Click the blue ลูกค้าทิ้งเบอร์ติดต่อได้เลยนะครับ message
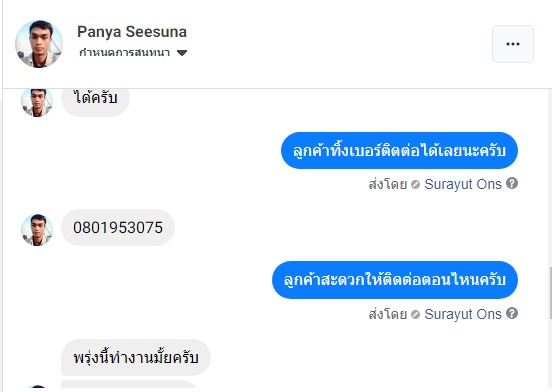This screenshot has width=552, height=392. coord(399,151)
